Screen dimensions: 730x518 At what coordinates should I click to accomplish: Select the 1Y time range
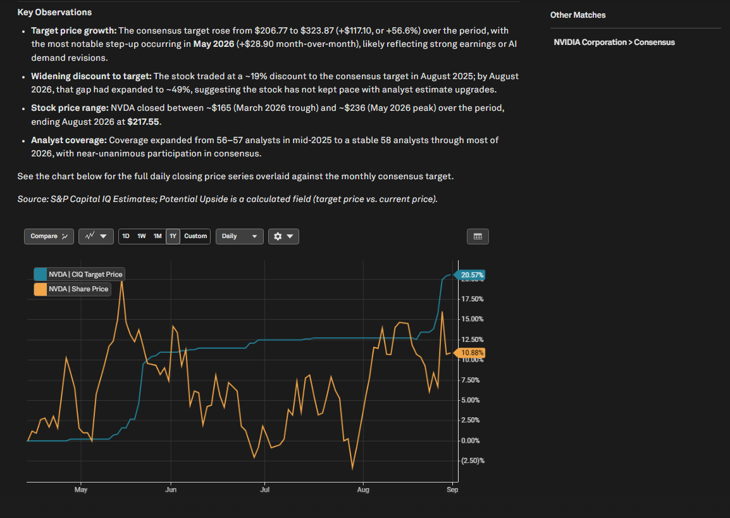(x=173, y=236)
